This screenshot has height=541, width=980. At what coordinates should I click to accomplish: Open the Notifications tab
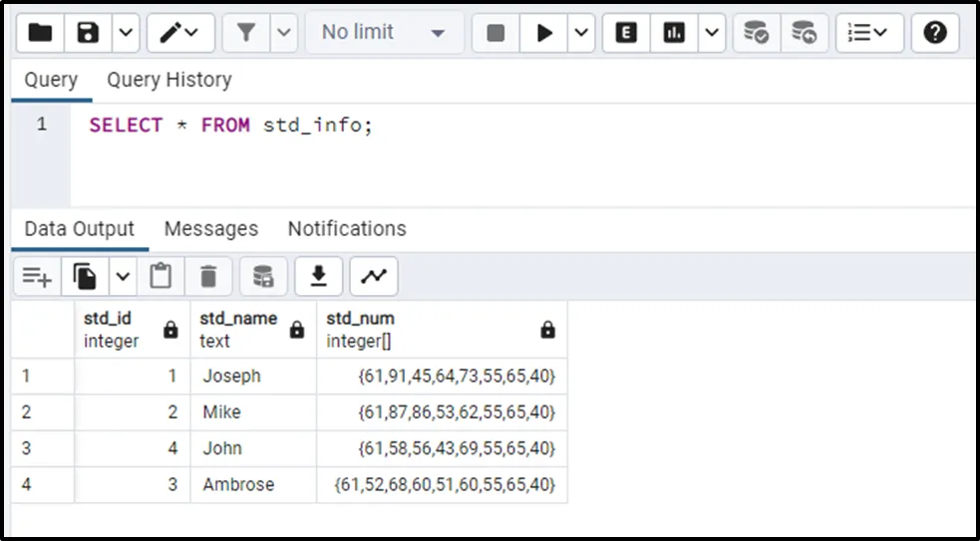[347, 228]
